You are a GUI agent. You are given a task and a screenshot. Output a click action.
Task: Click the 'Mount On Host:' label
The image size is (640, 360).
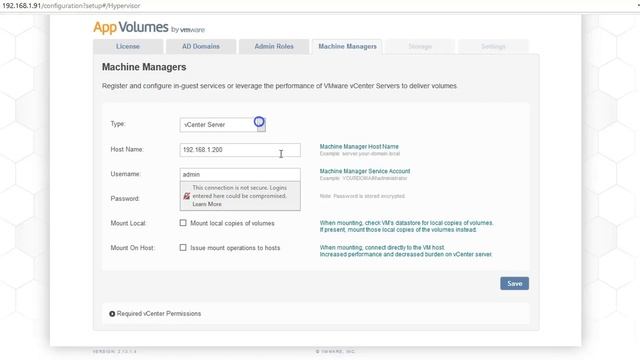[132, 248]
